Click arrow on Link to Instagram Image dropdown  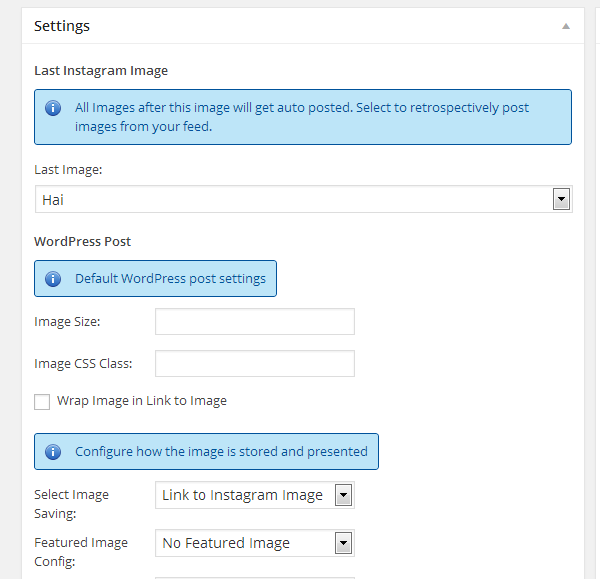click(343, 495)
